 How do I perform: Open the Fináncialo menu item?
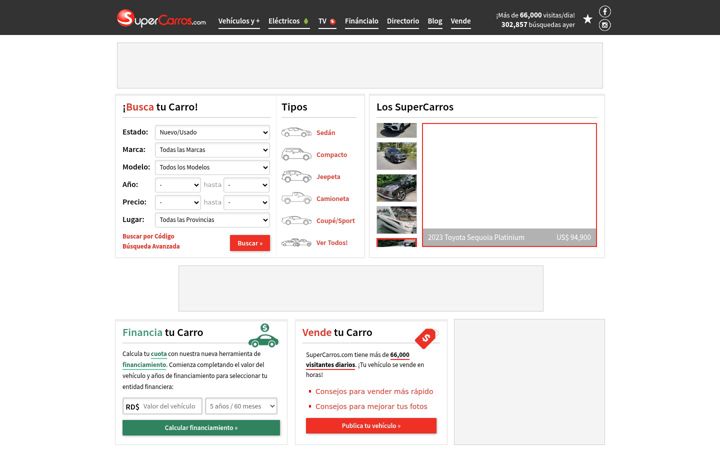(361, 21)
